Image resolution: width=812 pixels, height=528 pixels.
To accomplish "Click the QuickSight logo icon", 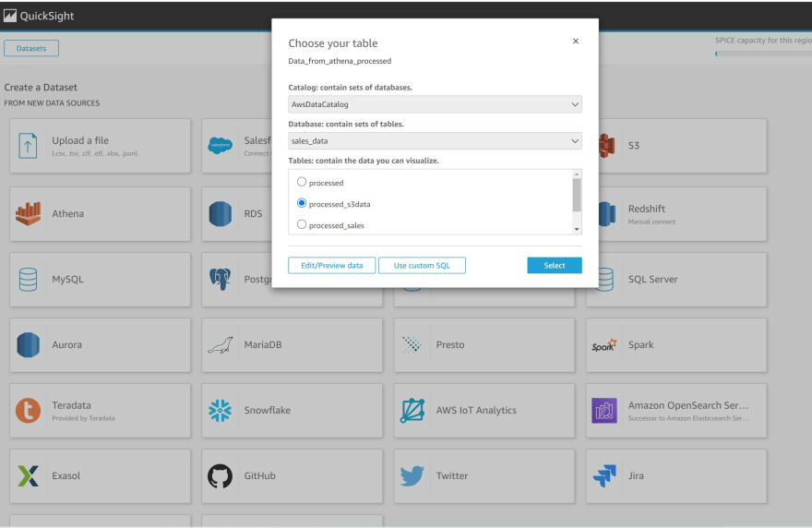I will click(x=10, y=16).
